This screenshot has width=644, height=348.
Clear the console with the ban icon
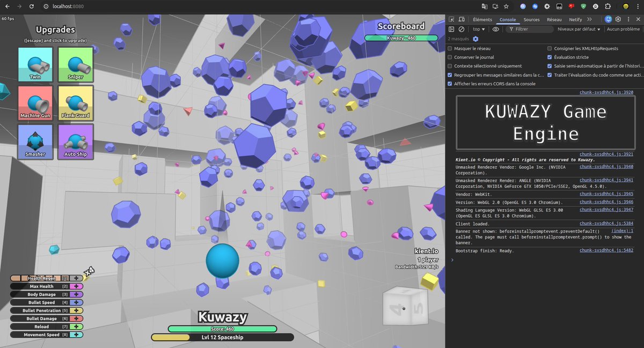click(462, 29)
